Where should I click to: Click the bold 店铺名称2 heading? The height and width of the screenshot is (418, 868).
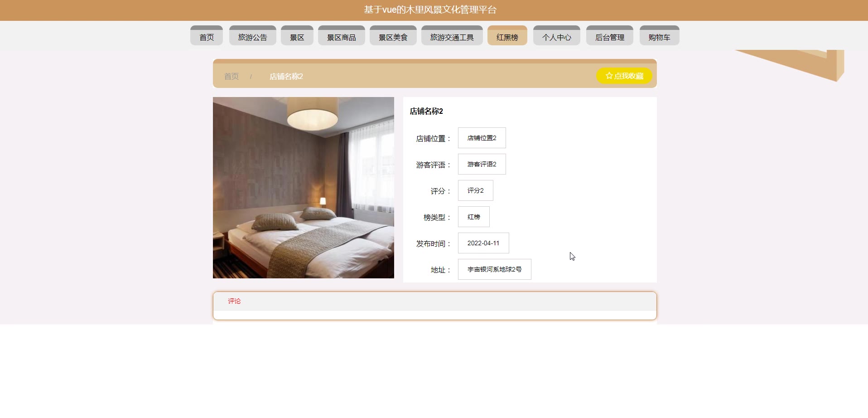point(426,111)
